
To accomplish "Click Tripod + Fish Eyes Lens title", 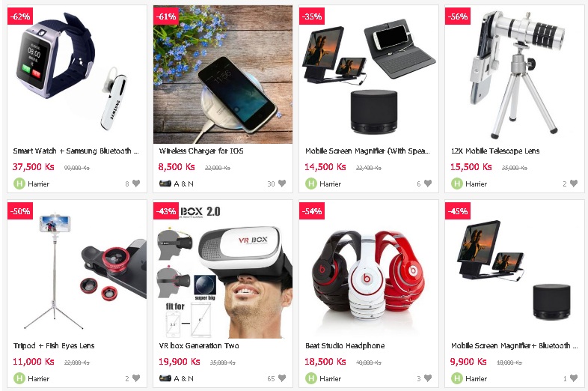I will pos(54,345).
